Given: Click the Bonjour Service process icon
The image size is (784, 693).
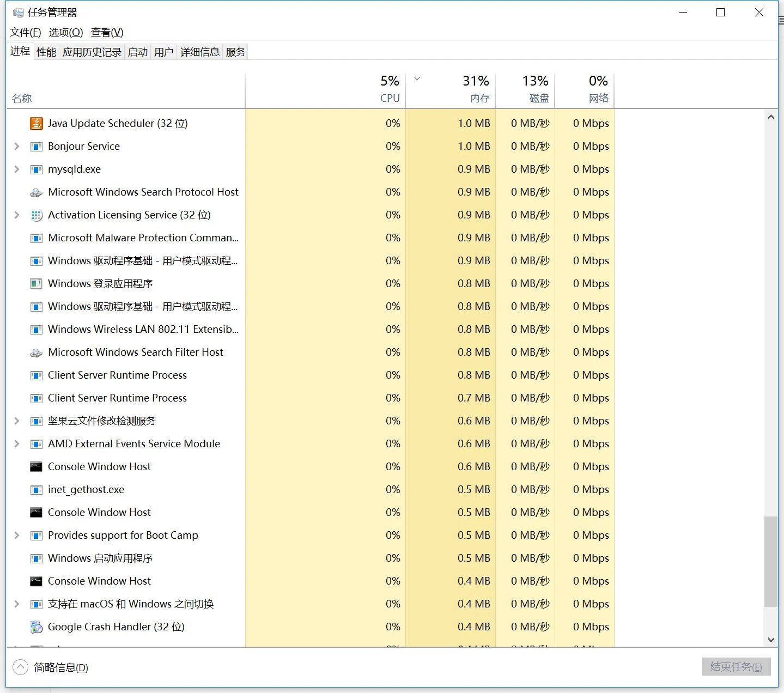Looking at the screenshot, I should click(36, 147).
